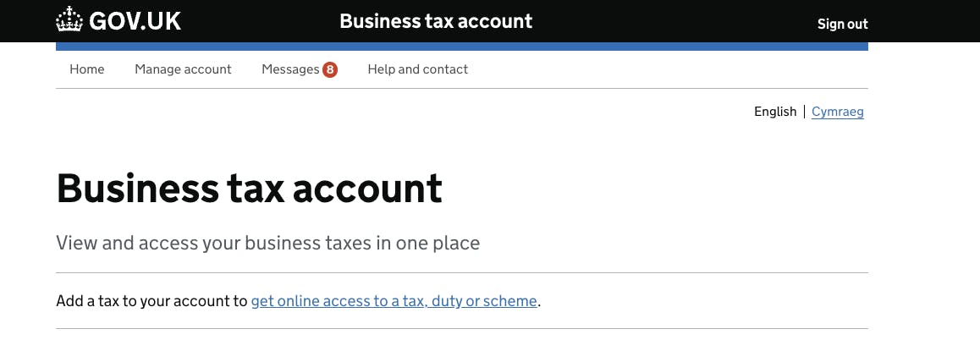Click the View and access subtitle text
980x340 pixels.
tap(268, 243)
